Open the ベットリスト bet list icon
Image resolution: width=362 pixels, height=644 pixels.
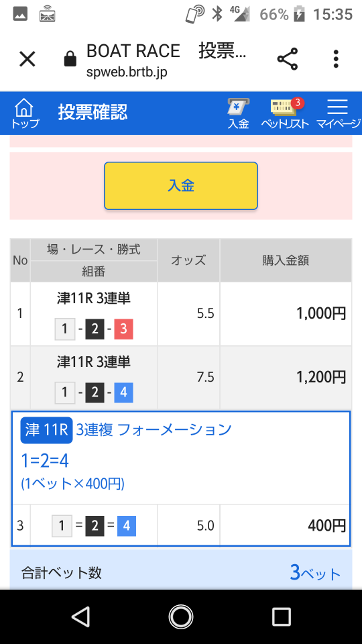coord(286,114)
